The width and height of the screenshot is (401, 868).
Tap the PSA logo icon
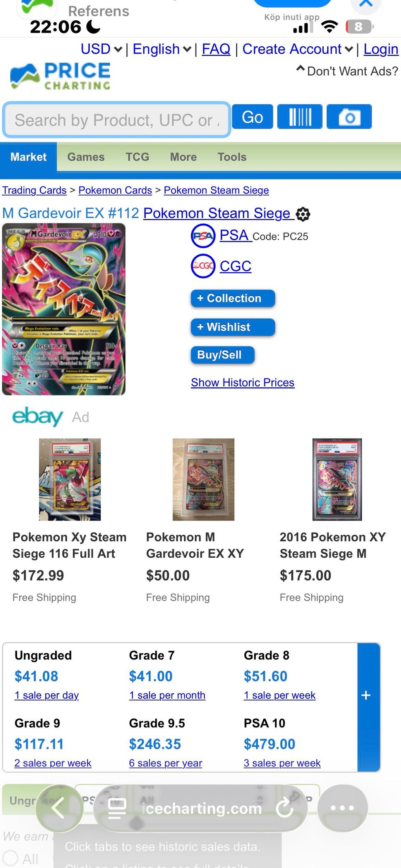click(203, 236)
